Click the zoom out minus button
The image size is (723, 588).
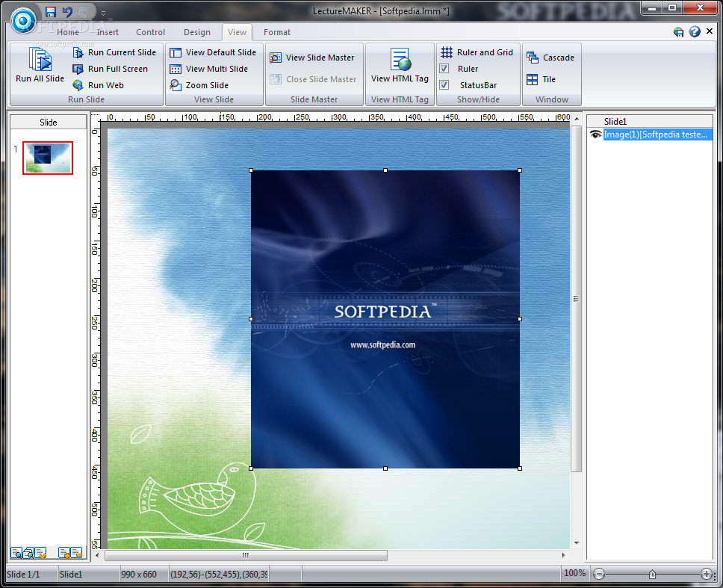click(x=598, y=574)
